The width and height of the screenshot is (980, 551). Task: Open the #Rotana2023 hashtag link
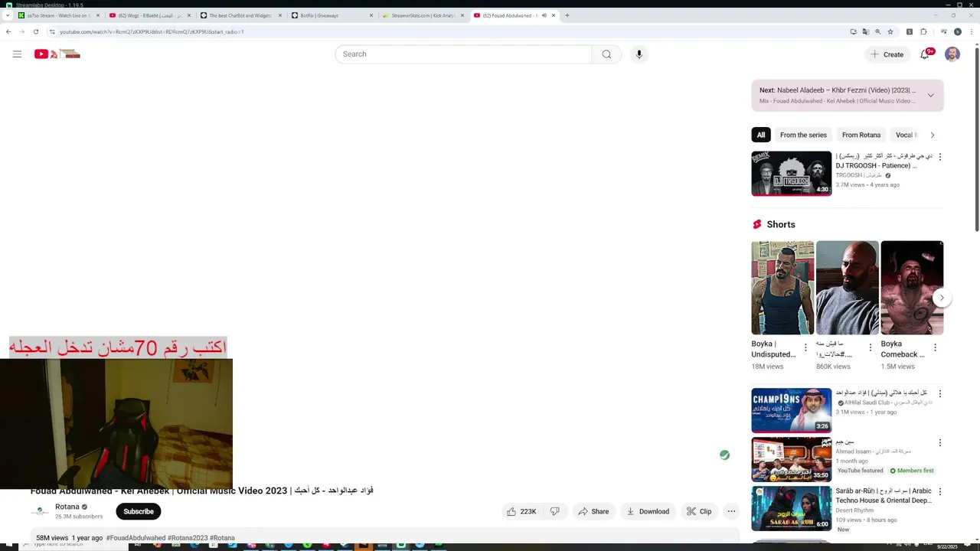(x=188, y=538)
